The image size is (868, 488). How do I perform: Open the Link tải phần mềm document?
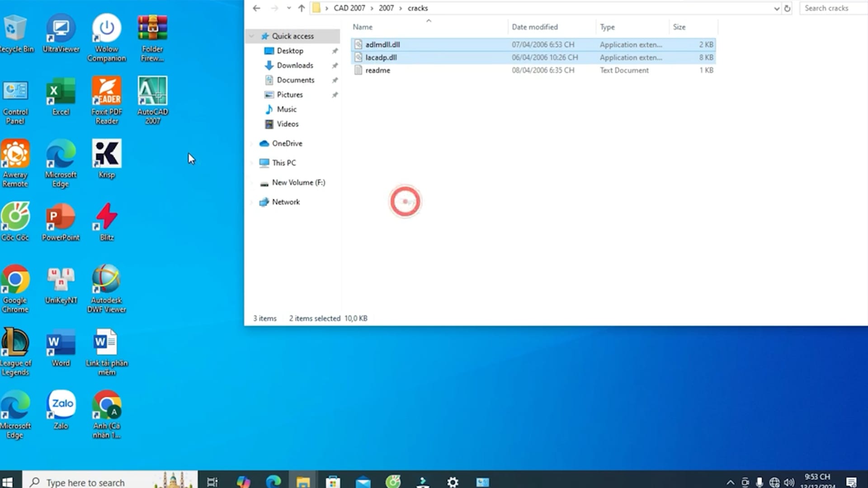pyautogui.click(x=107, y=352)
